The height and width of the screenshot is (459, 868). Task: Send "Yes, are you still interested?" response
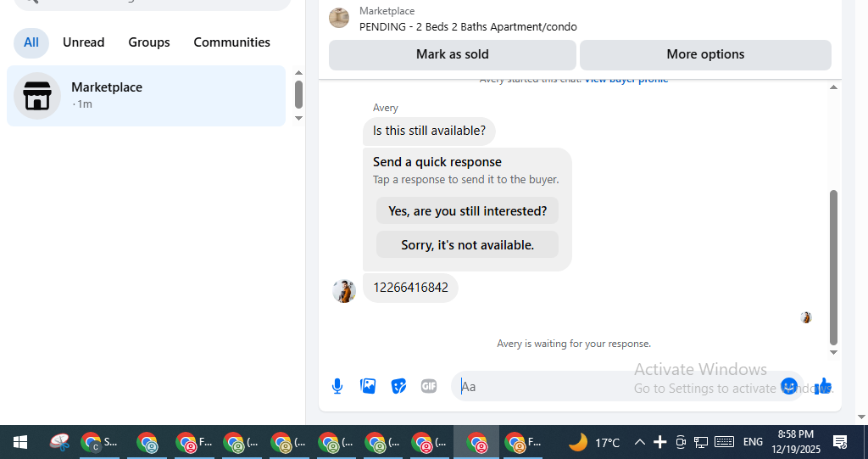pyautogui.click(x=467, y=211)
